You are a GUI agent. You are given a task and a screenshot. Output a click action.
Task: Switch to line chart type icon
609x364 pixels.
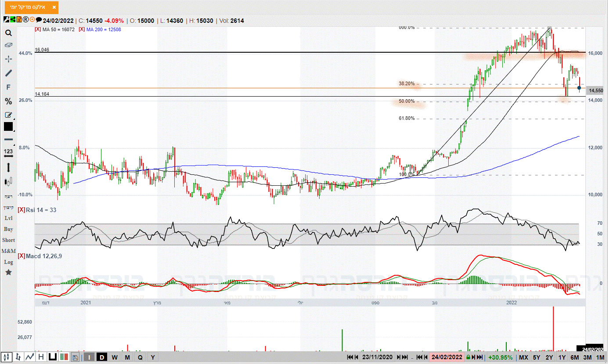(30, 357)
